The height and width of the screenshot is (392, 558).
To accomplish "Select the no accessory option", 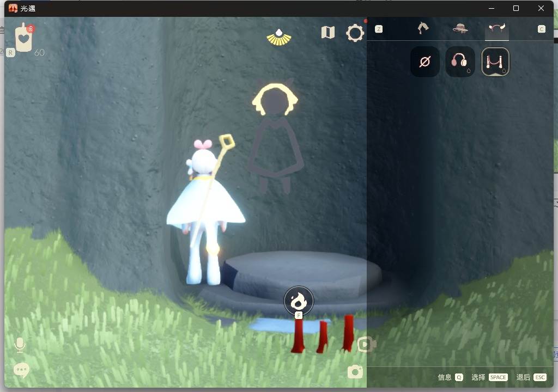I will (x=425, y=62).
